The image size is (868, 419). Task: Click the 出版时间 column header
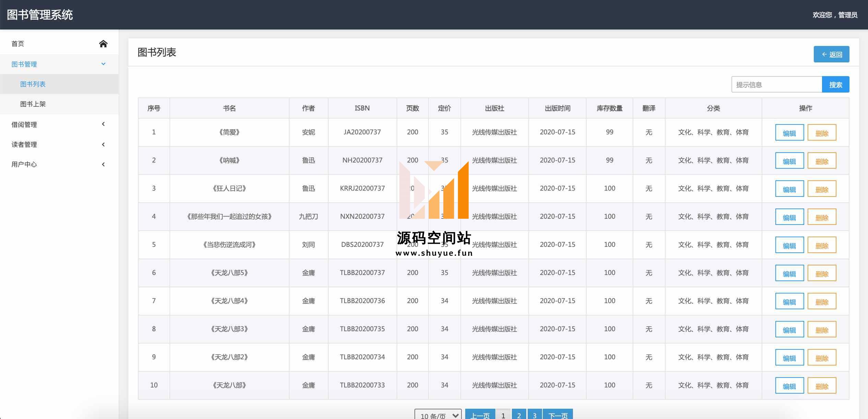[558, 108]
